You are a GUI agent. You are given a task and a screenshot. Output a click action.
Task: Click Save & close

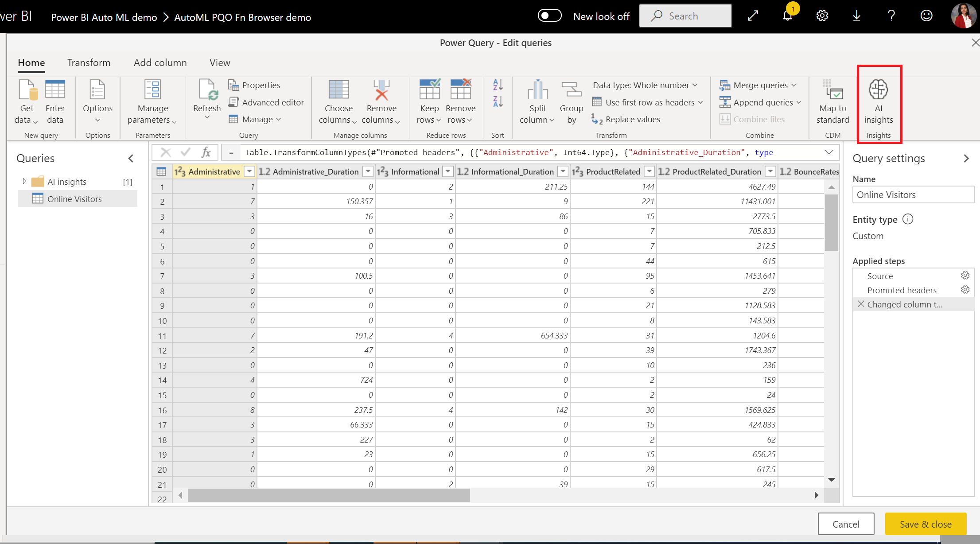[926, 524]
